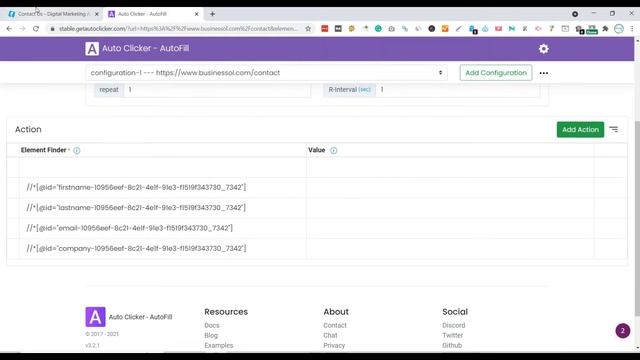Click the green circle extension icon
Viewport: 640px width, 360px height.
378,29
